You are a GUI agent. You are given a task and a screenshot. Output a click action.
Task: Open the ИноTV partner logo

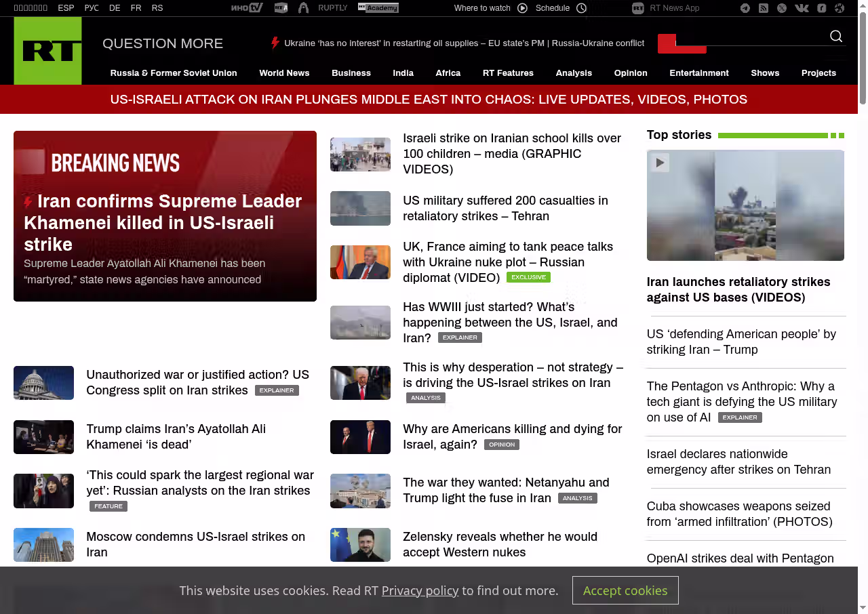[x=247, y=8]
